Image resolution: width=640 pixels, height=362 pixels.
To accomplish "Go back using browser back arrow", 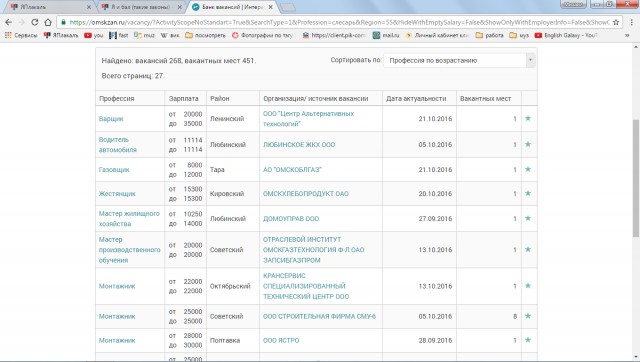I will coord(9,22).
